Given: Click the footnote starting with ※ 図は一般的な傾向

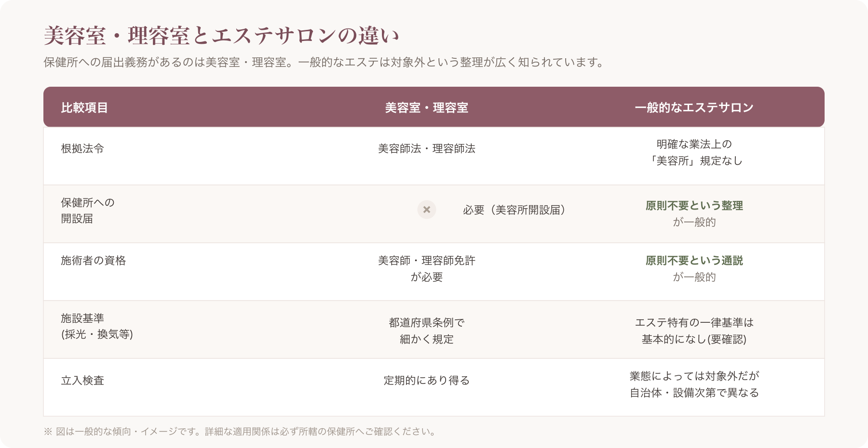Looking at the screenshot, I should [240, 432].
